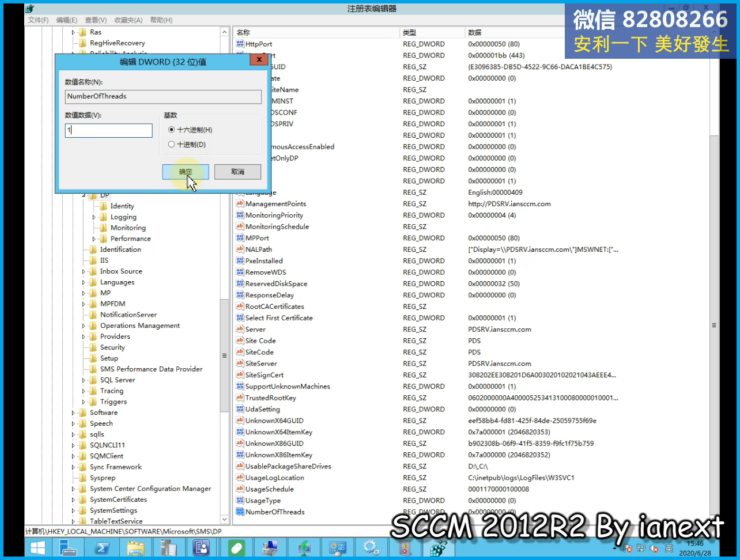
Task: Select the ReservedDiskSpace value row
Action: tap(276, 284)
